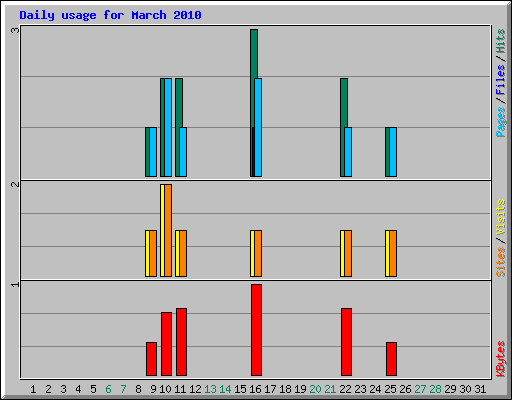Click day label "8" on the x-axis

coord(138,389)
